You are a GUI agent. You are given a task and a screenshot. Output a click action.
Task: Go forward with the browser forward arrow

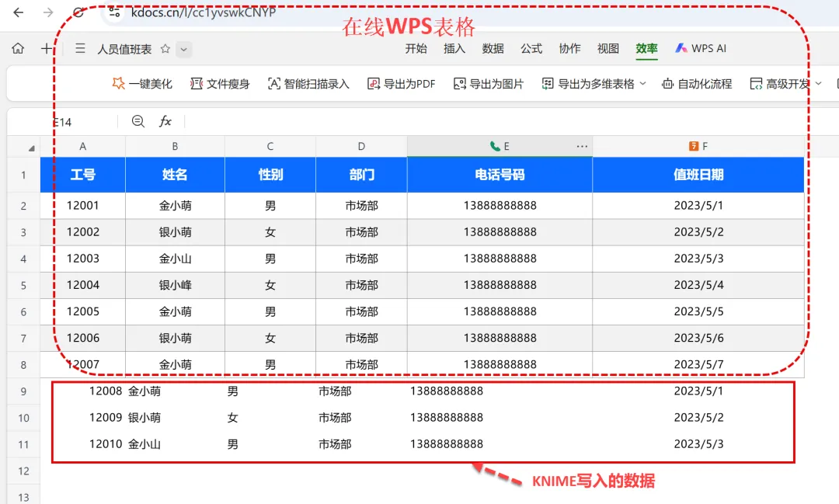coord(48,12)
